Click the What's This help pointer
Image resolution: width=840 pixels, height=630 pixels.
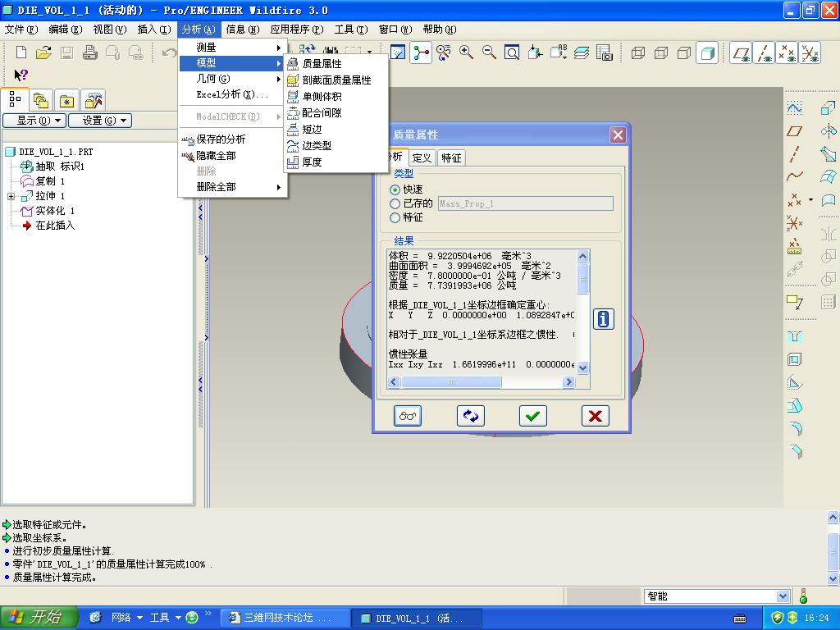21,75
